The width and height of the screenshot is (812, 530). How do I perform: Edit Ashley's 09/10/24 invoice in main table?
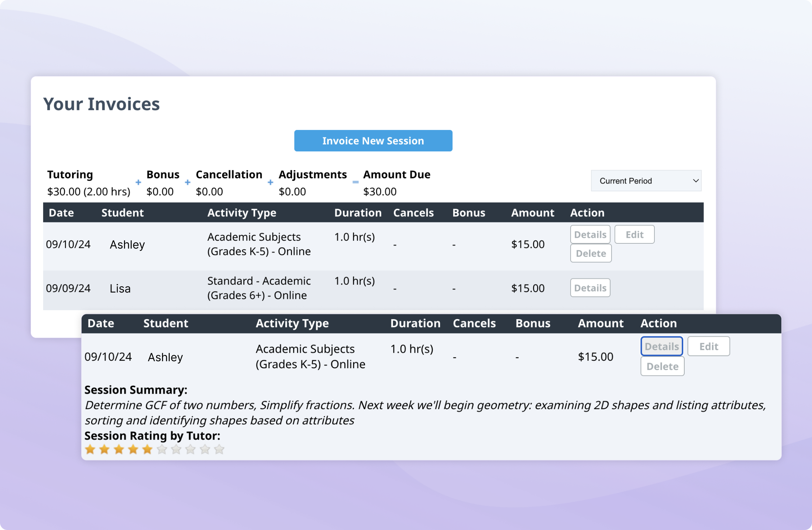coord(634,235)
